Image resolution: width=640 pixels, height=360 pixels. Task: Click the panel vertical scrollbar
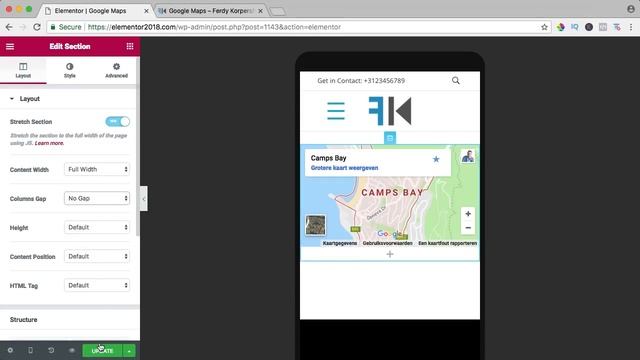pos(138,147)
